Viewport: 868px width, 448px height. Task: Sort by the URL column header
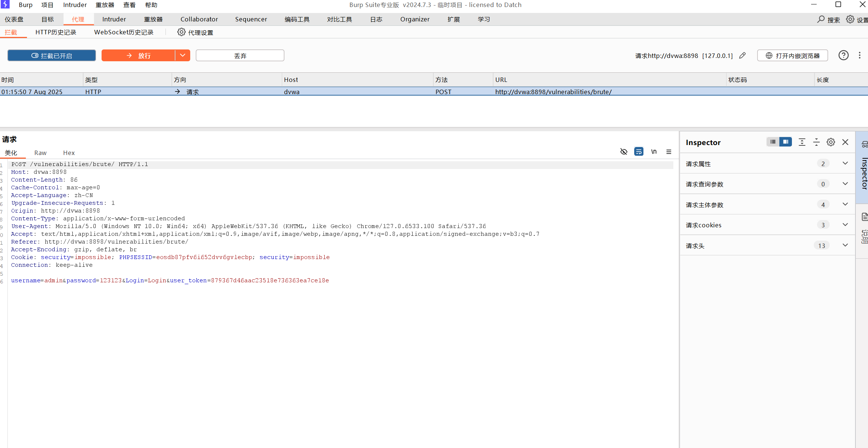609,80
